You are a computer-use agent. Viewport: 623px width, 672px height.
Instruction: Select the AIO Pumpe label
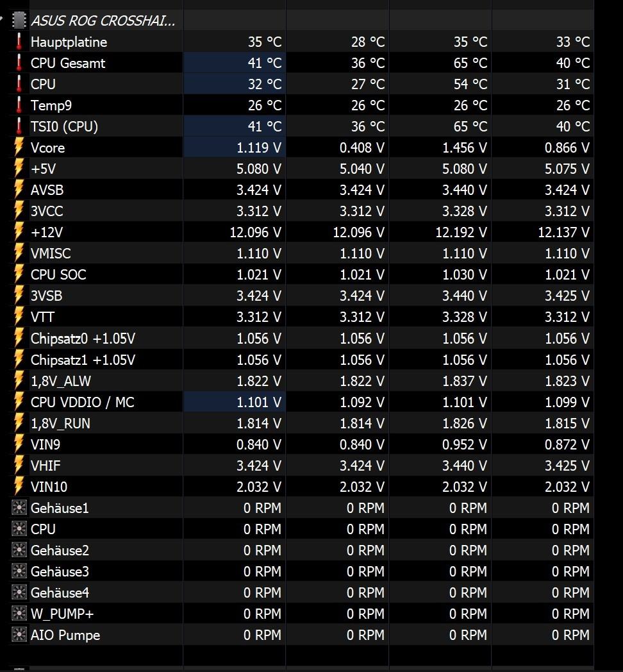(65, 635)
